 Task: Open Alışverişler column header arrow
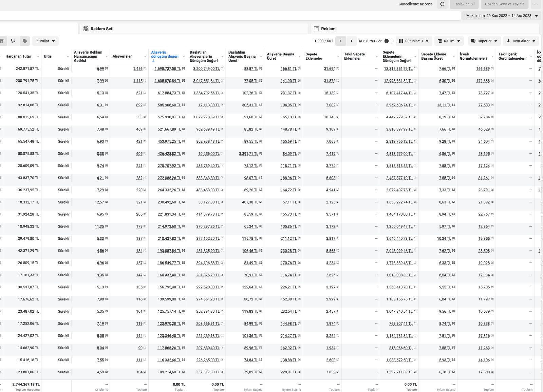coord(145,57)
